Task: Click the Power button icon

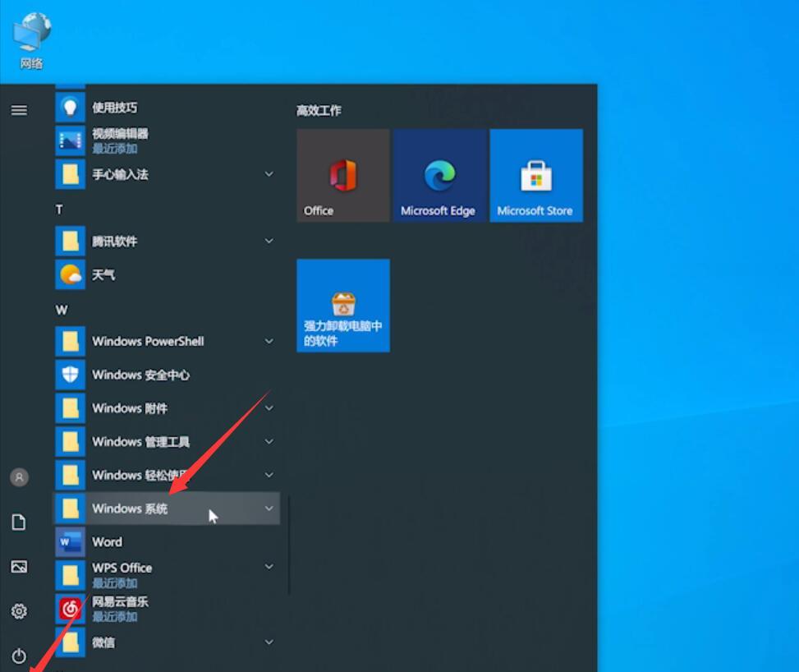Action: click(19, 656)
